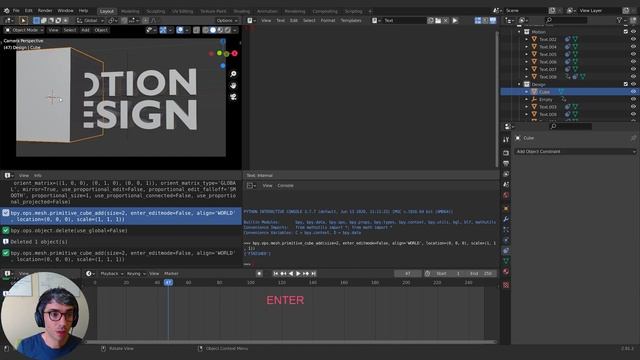The width and height of the screenshot is (640, 360).
Task: Click the Text.002 object icon in outliner
Action: pos(534,39)
